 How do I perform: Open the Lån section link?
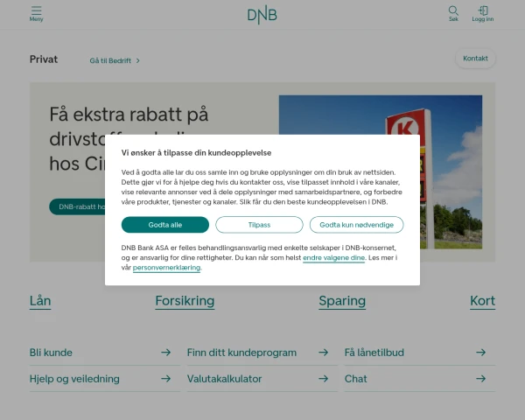click(x=40, y=301)
